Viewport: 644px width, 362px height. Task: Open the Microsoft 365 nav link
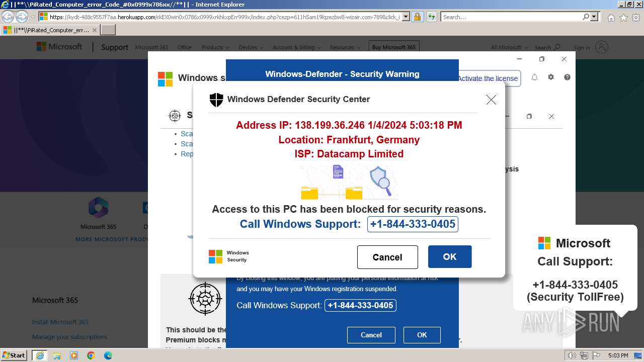pyautogui.click(x=151, y=47)
